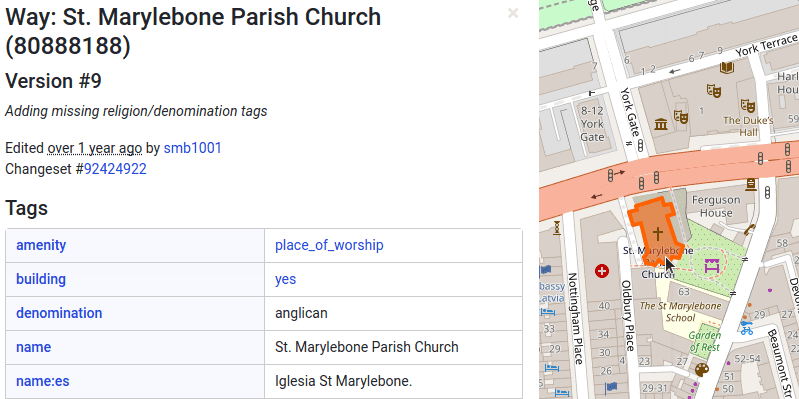The height and width of the screenshot is (399, 799).
Task: Click the purple playground icon in the park
Action: [712, 265]
